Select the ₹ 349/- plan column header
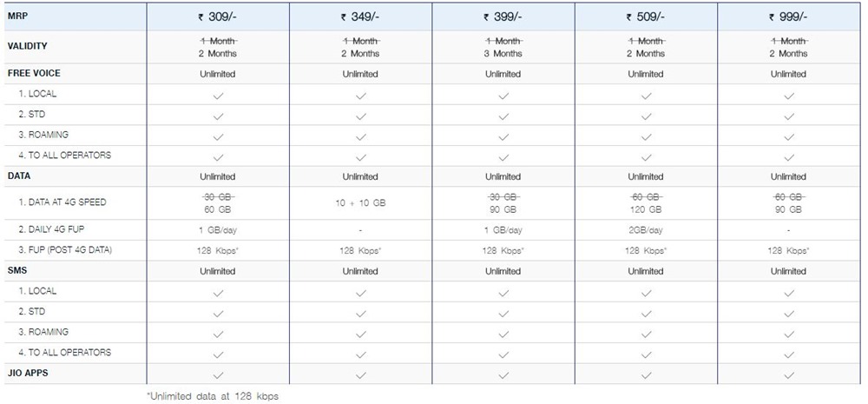 (360, 17)
